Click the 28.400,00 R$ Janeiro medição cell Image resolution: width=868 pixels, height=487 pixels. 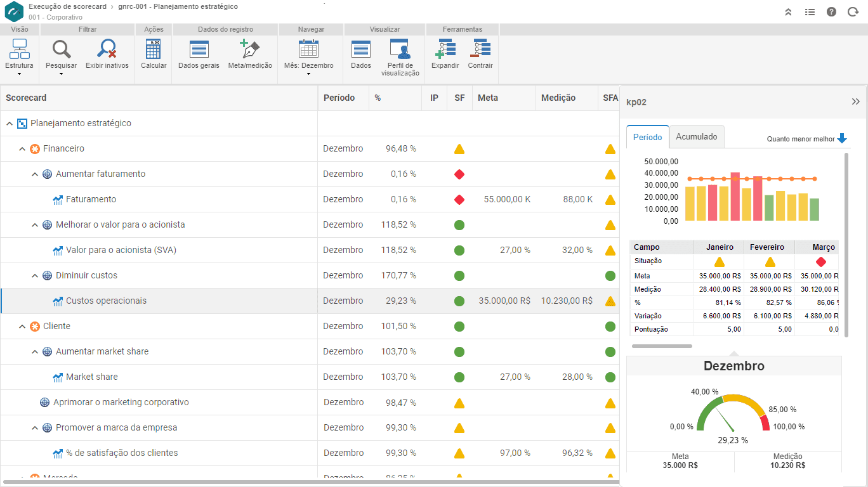(720, 289)
